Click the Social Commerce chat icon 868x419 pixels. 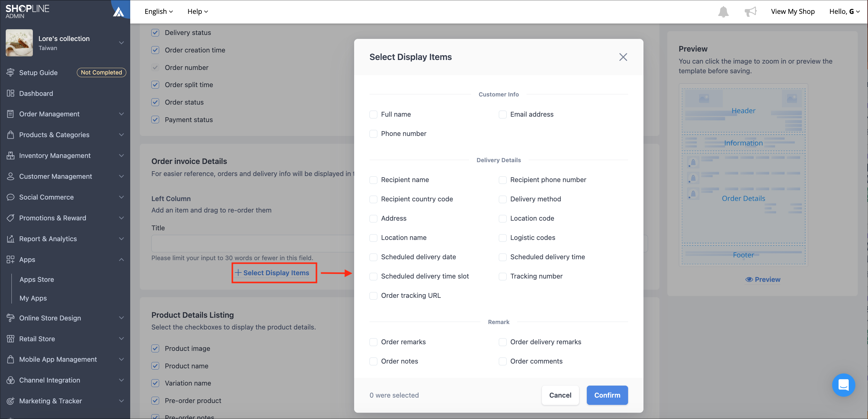coord(11,197)
